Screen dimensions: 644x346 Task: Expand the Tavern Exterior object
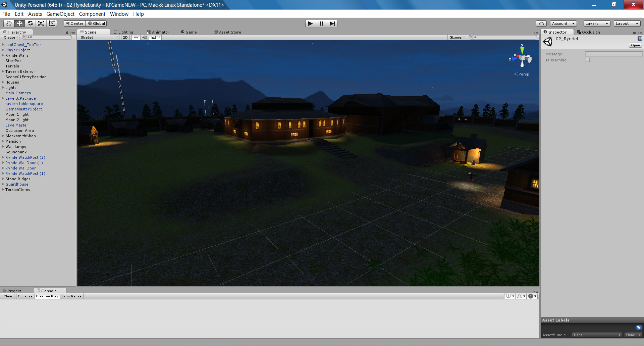point(3,71)
